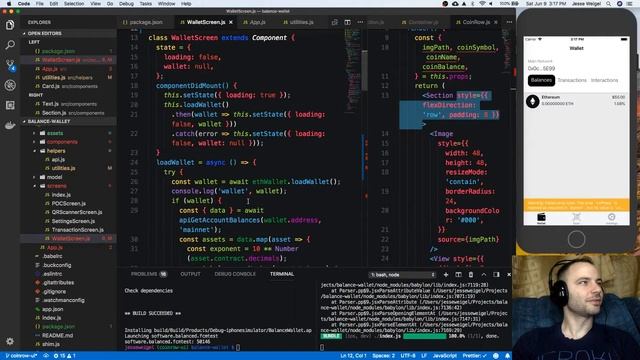The width and height of the screenshot is (640, 360).
Task: Select the terminal shell dropdown bash, node
Action: tap(402, 275)
